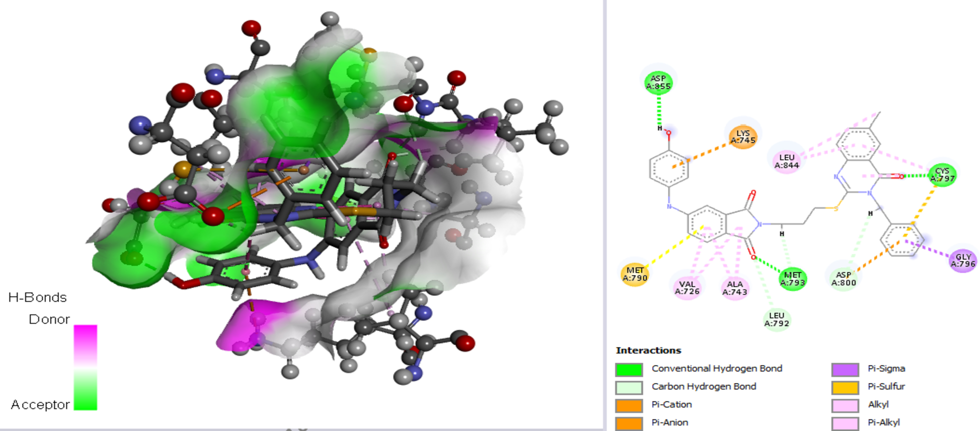Click the Acceptor label
The width and height of the screenshot is (980, 431).
[x=40, y=404]
